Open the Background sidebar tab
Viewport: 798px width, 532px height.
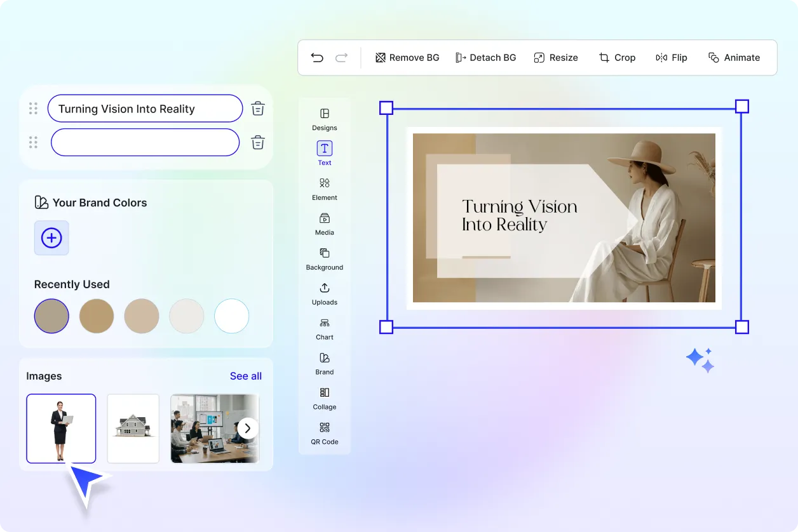tap(325, 258)
